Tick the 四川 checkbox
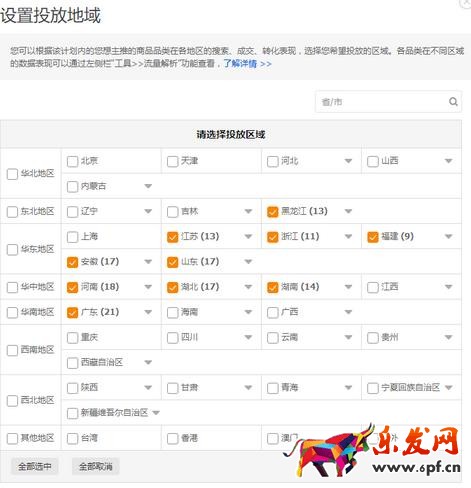Viewport: 471px width, 488px height. pos(172,338)
